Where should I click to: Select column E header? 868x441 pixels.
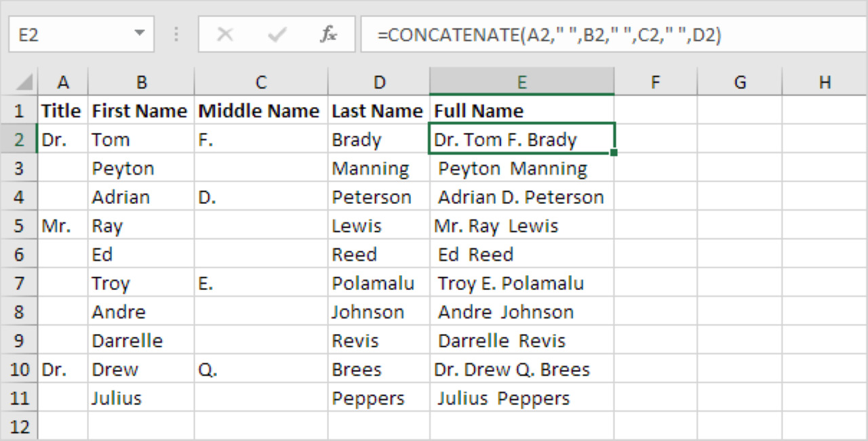521,83
